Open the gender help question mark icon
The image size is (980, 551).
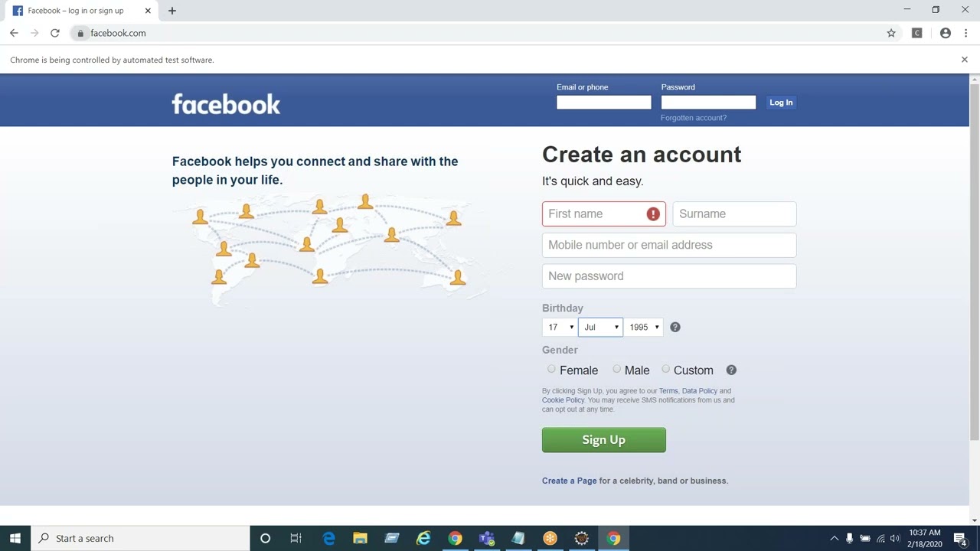731,370
